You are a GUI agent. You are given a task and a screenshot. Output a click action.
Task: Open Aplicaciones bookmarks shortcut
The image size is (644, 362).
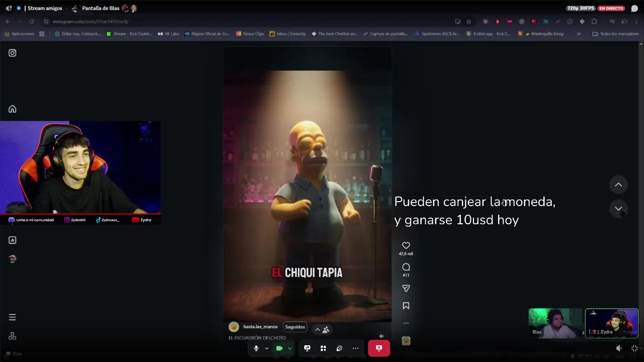[x=19, y=34]
